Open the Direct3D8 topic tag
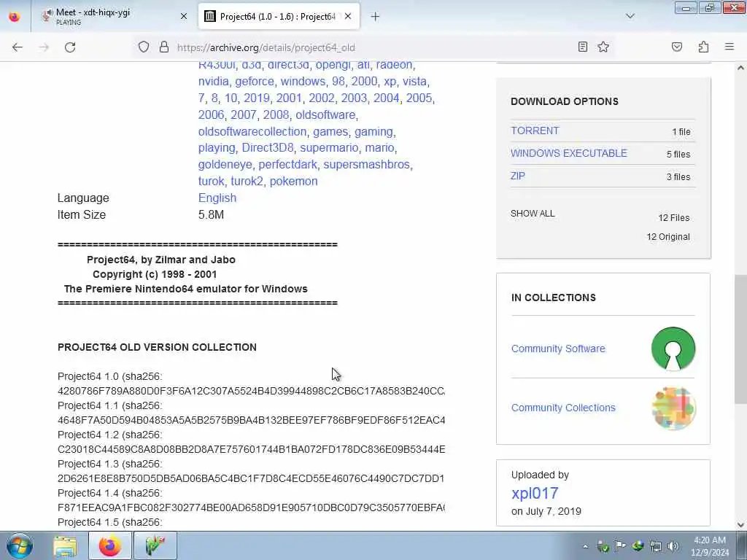This screenshot has height=560, width=747. click(268, 147)
